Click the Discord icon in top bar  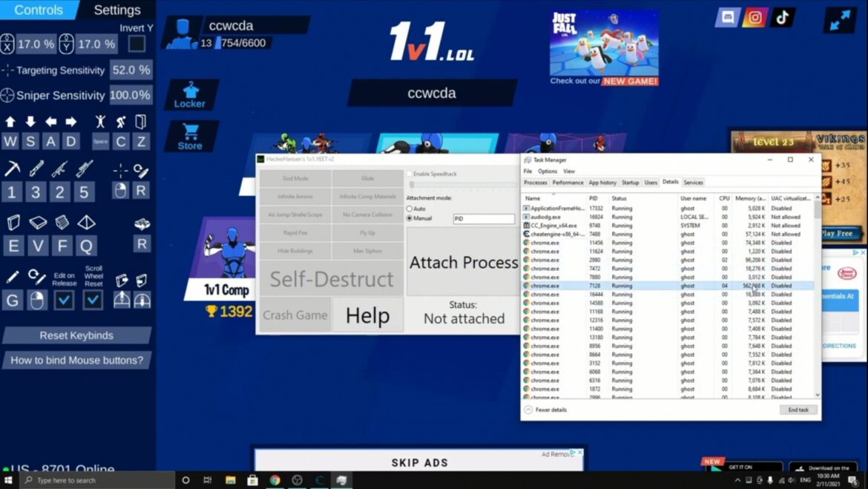pos(728,17)
